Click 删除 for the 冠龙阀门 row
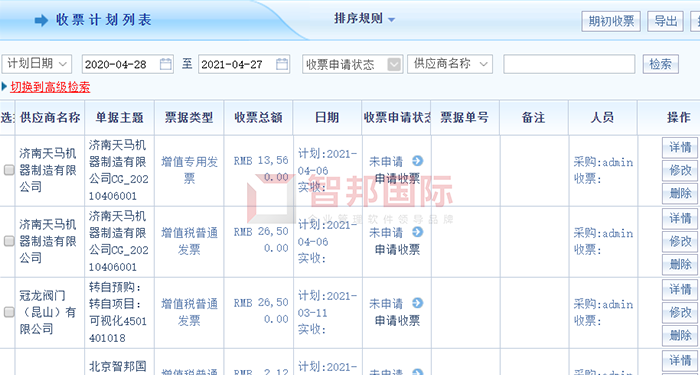Viewport: 700px width, 375px height. coord(680,335)
